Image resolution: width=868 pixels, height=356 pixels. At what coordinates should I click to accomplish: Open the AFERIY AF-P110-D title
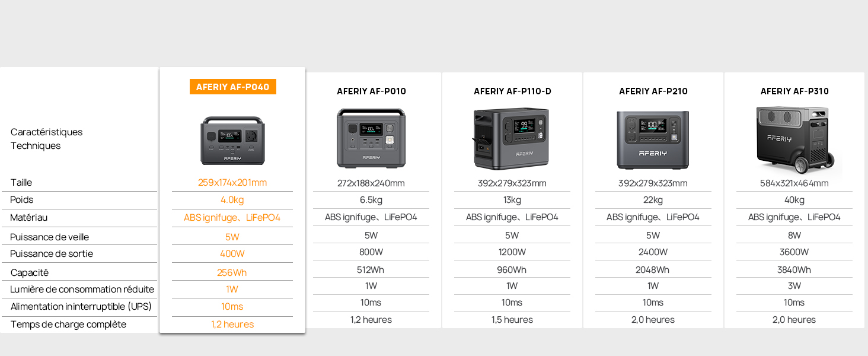[x=512, y=91]
